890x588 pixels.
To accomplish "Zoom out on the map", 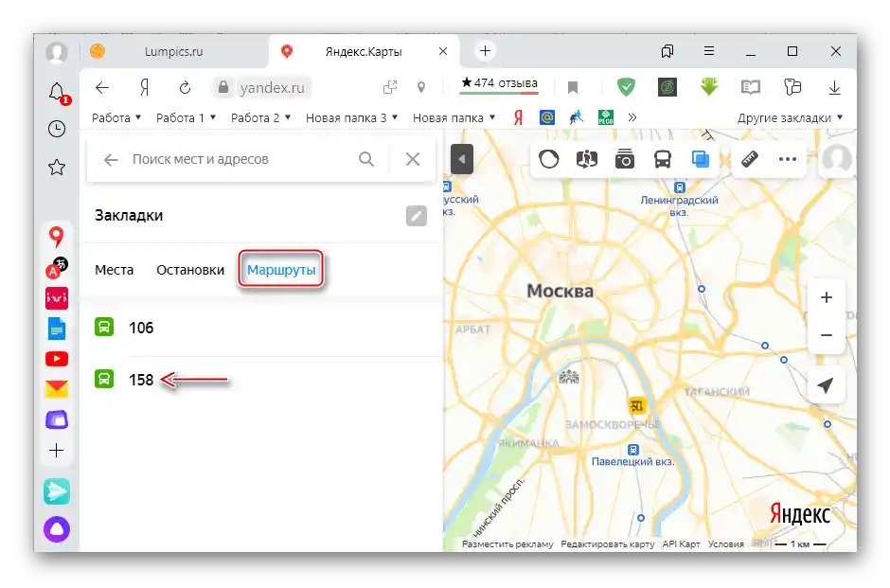I will [827, 335].
